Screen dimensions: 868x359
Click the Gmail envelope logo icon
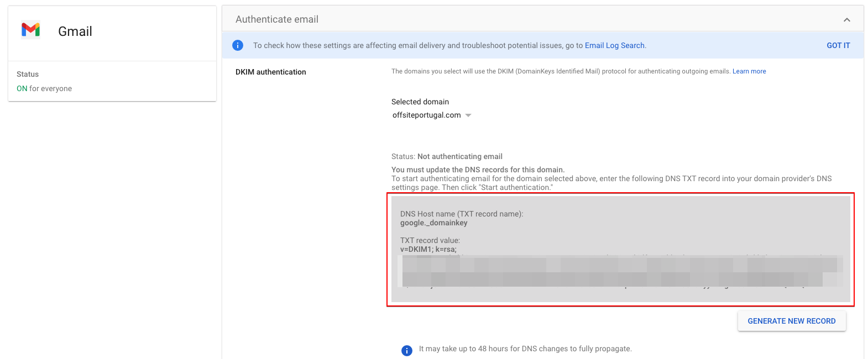[30, 30]
